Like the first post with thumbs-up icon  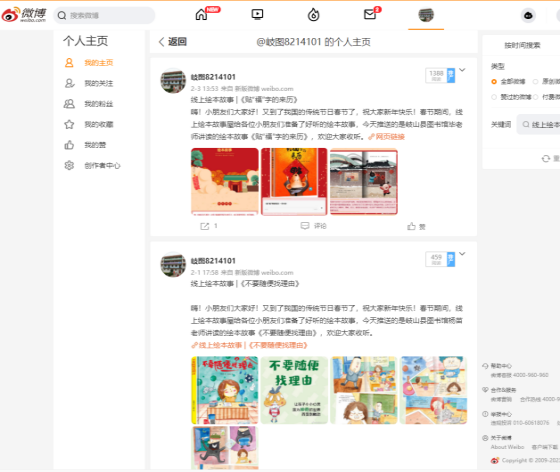411,226
